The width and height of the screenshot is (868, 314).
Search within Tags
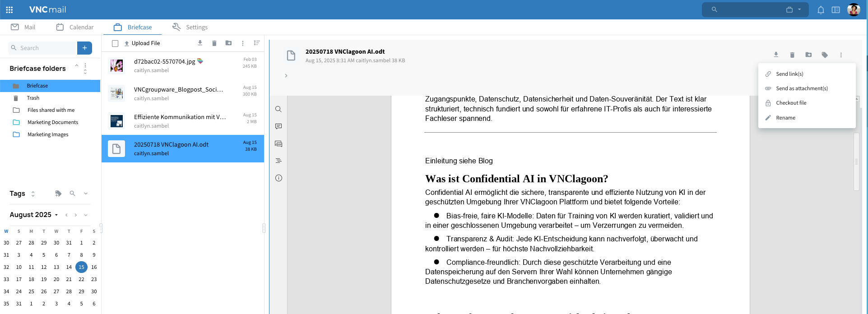pos(72,194)
